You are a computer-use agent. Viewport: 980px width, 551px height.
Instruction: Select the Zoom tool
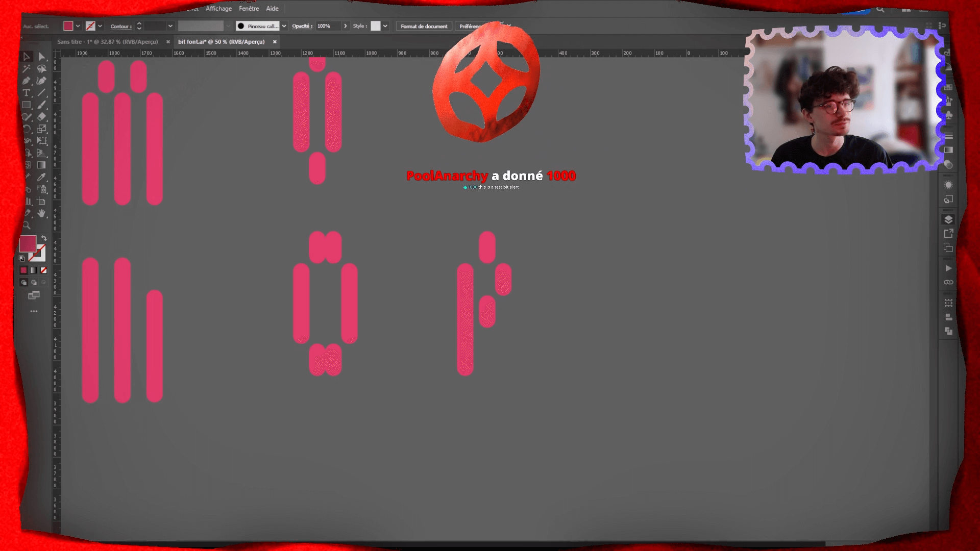[x=27, y=226]
